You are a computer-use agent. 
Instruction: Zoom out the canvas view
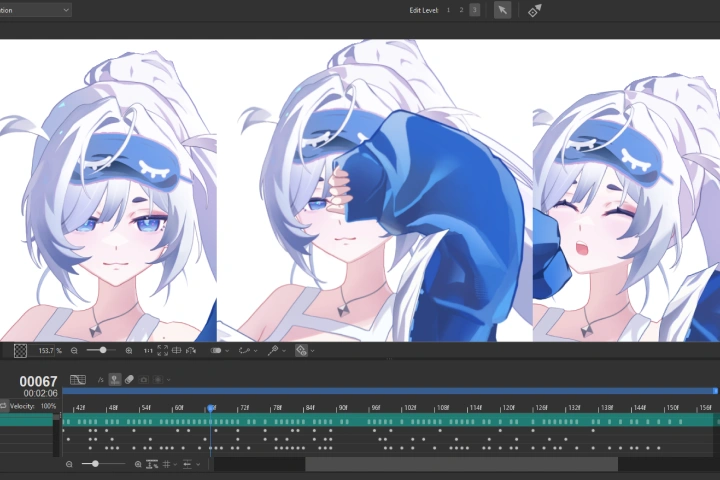74,350
